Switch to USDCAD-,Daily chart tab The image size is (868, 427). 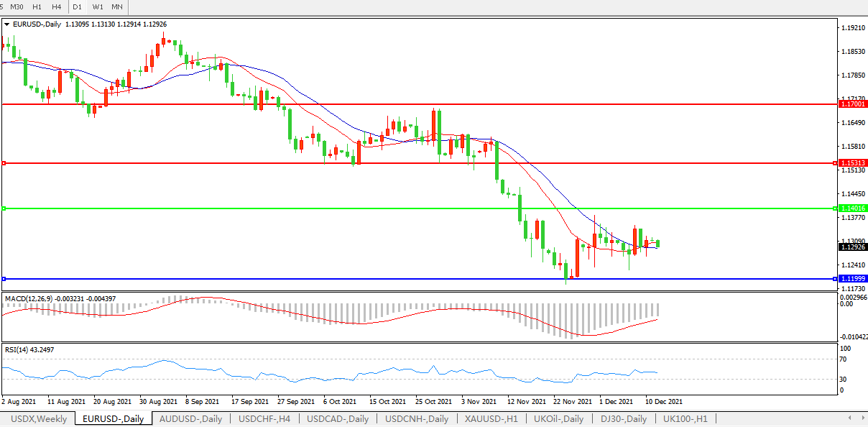[x=338, y=418]
